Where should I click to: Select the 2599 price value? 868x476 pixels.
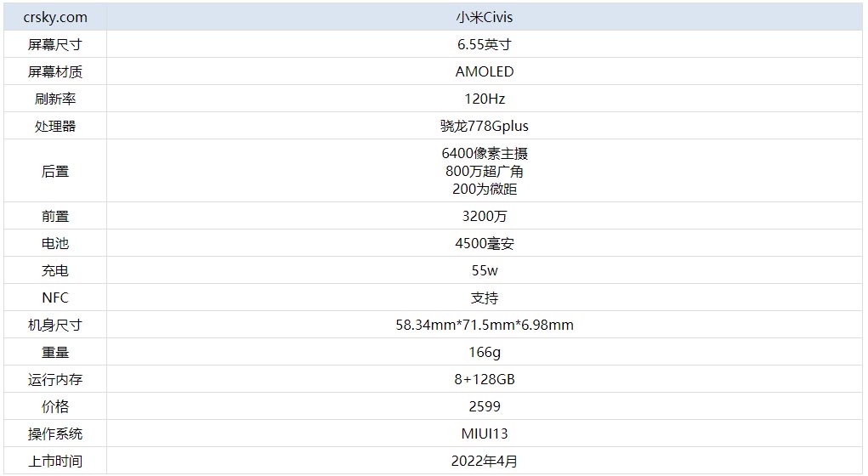[485, 406]
